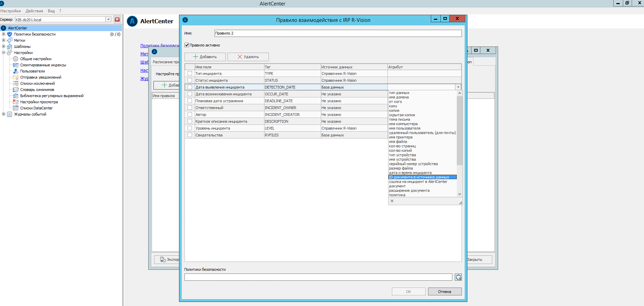644x306 pixels.
Task: Click the Списки исключений list icon
Action: click(x=16, y=83)
